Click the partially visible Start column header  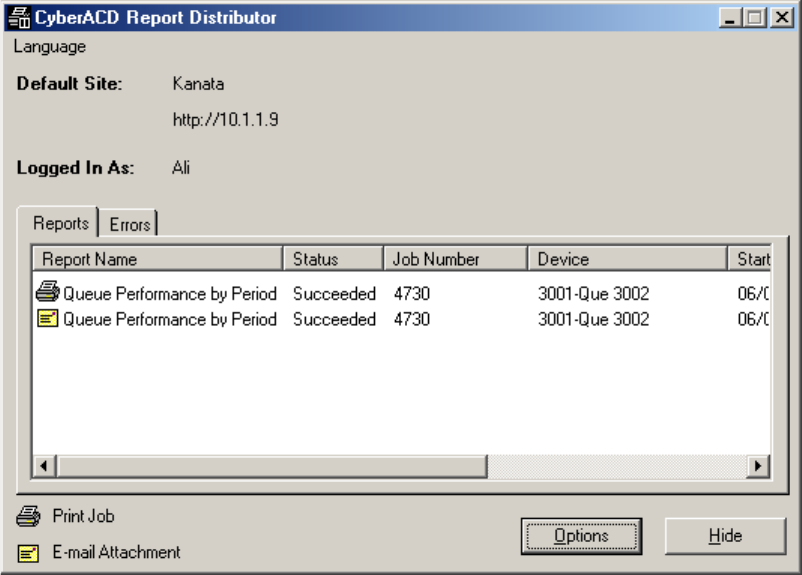(749, 259)
